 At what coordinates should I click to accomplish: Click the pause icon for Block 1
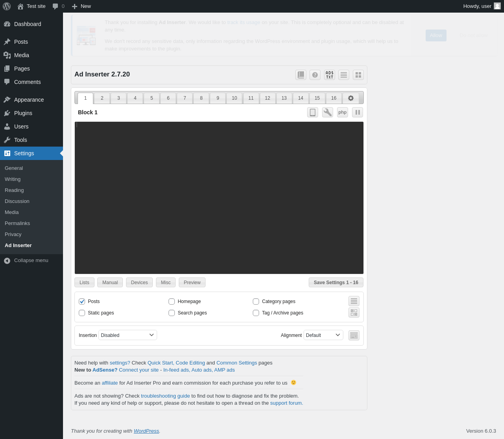pos(358,112)
